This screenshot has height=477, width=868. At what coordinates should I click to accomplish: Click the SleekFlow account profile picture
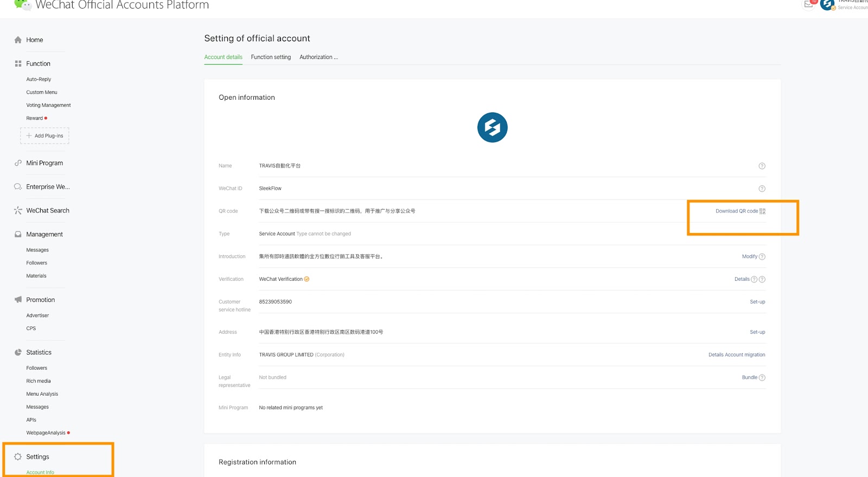[x=493, y=127]
